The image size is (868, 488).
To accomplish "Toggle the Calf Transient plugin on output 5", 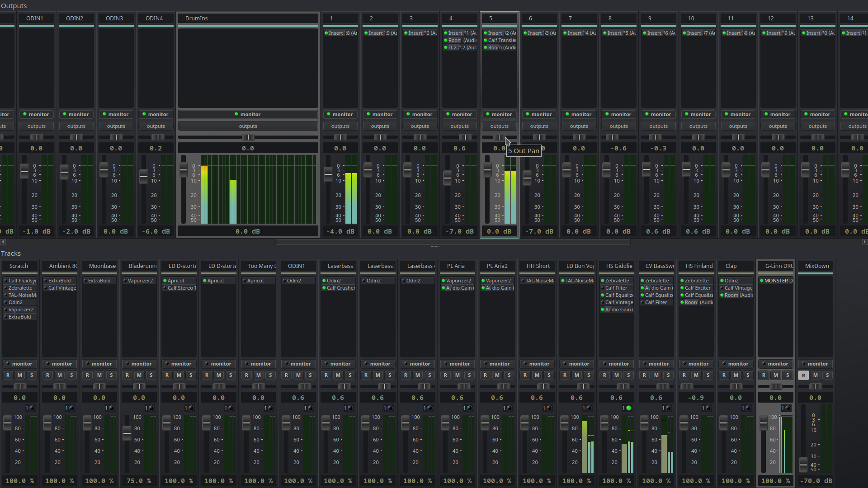I will tap(485, 40).
